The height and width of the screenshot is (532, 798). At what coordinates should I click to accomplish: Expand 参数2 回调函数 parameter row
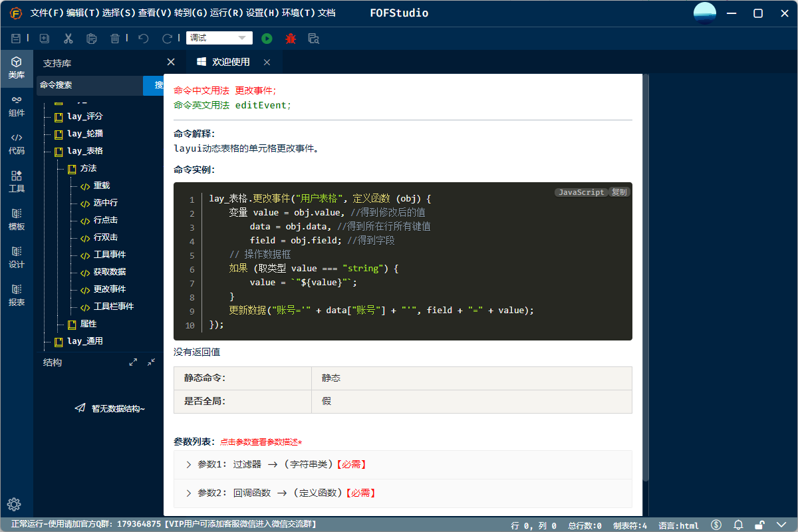[x=403, y=493]
